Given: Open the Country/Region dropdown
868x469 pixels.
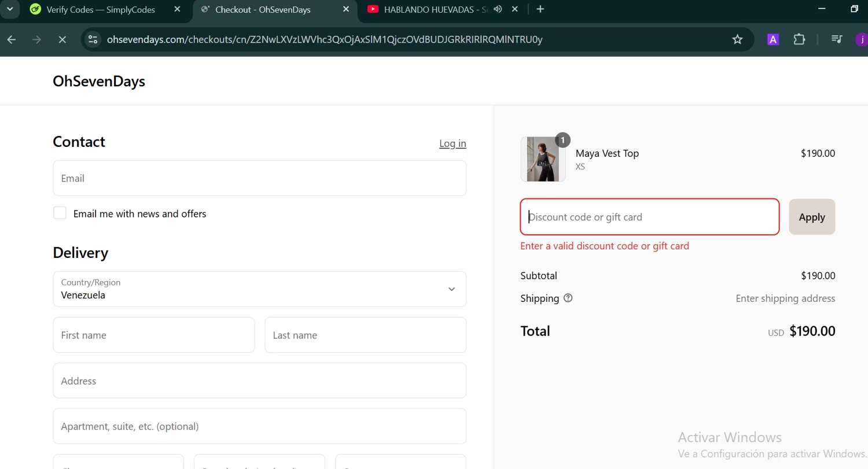Looking at the screenshot, I should point(259,289).
